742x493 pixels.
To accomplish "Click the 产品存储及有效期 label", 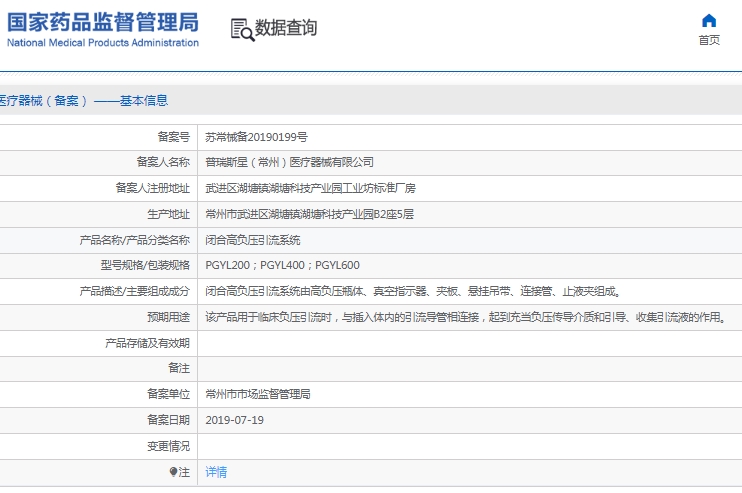I will click(148, 343).
